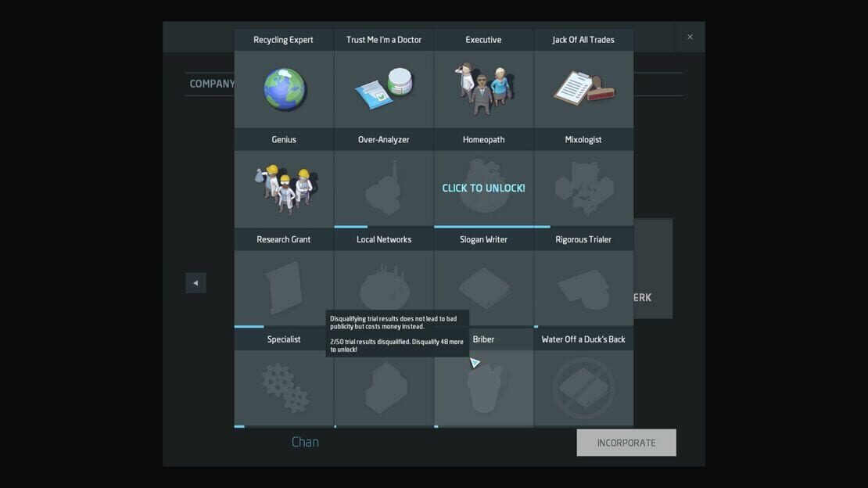
Task: Choose the Trust Me I'm a Doctor perk
Action: pos(384,89)
